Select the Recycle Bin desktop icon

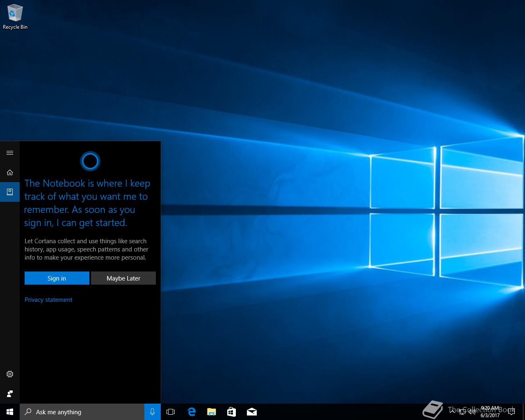coord(15,17)
